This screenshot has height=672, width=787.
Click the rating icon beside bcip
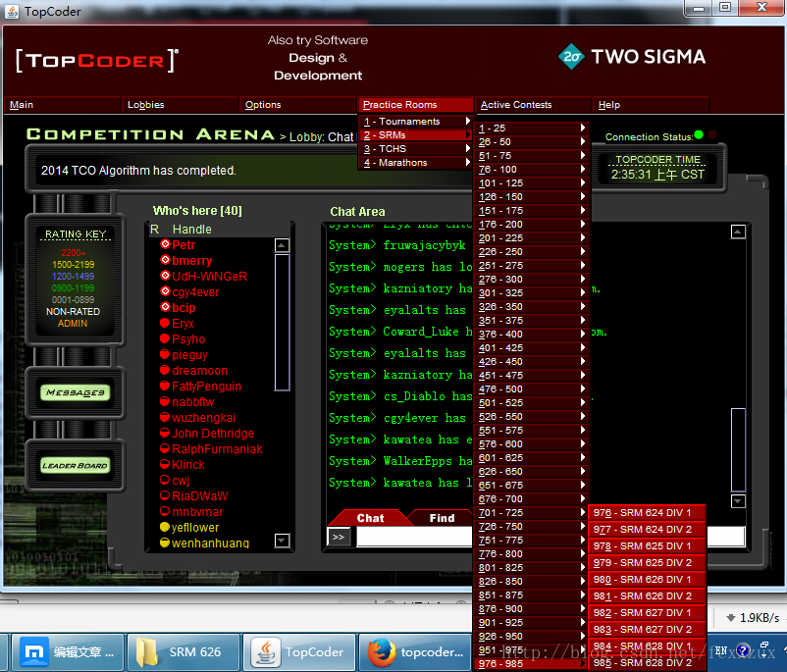click(x=165, y=307)
